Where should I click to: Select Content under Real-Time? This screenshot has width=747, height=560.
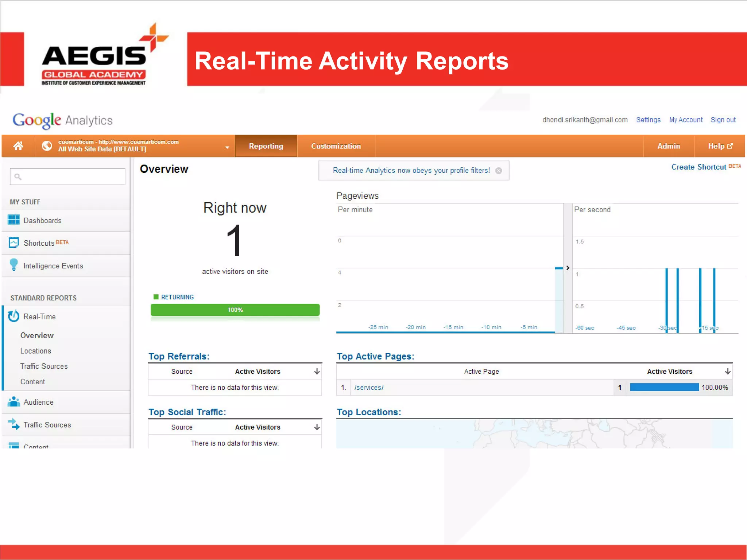pyautogui.click(x=32, y=382)
